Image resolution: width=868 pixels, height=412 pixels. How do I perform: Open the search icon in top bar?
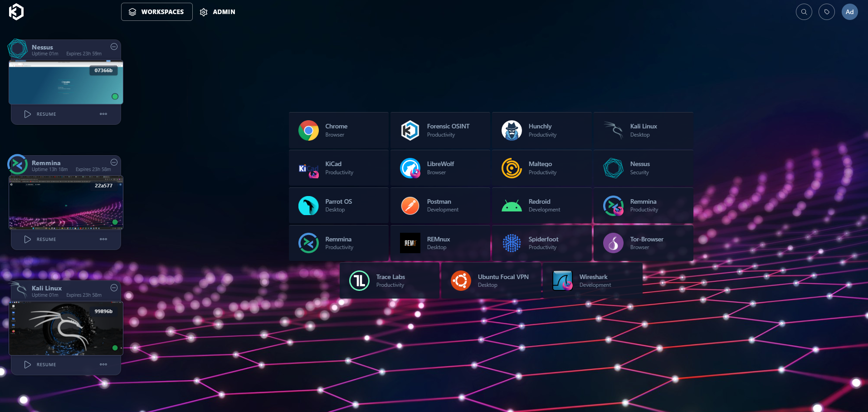(x=804, y=12)
